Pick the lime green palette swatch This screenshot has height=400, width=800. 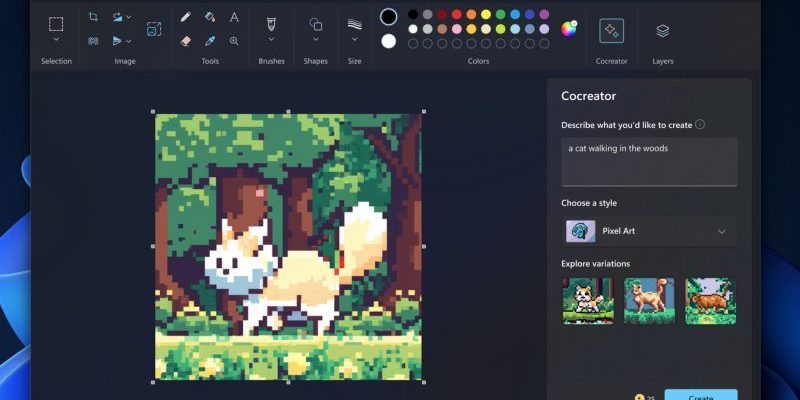(x=501, y=29)
